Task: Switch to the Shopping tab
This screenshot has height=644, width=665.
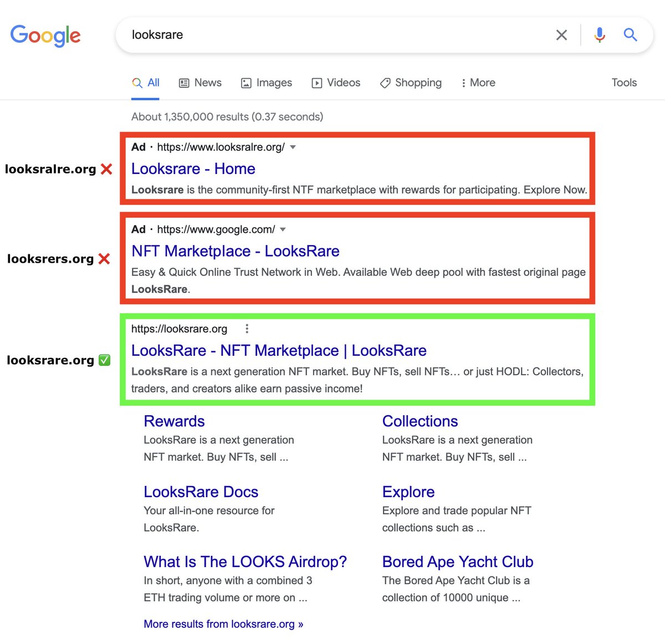Action: pos(411,83)
